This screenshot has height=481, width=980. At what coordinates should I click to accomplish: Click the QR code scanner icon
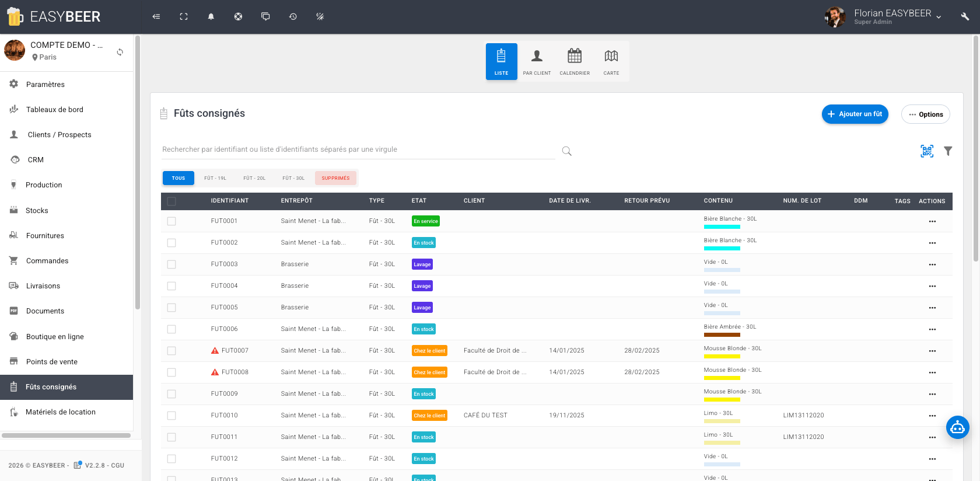(926, 151)
